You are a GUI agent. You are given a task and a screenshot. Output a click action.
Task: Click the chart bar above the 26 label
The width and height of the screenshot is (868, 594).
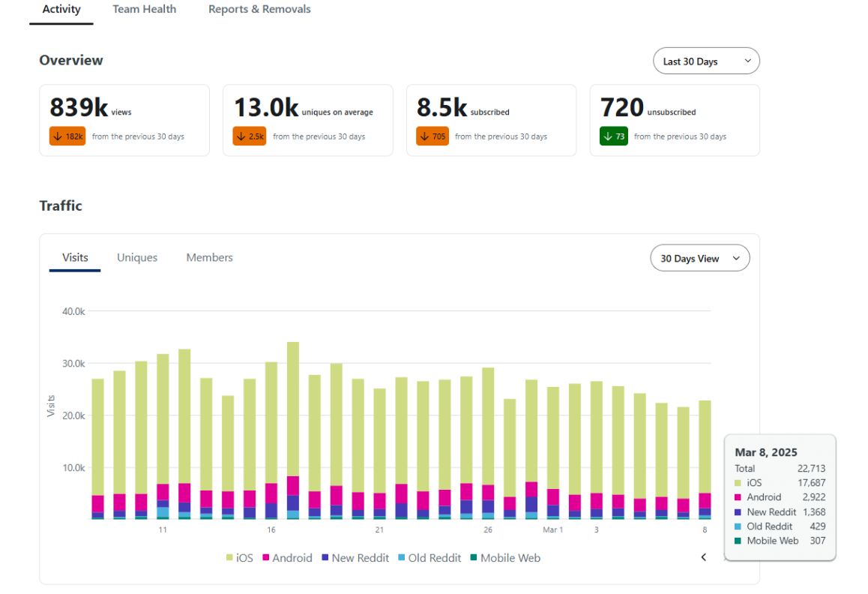(488, 443)
